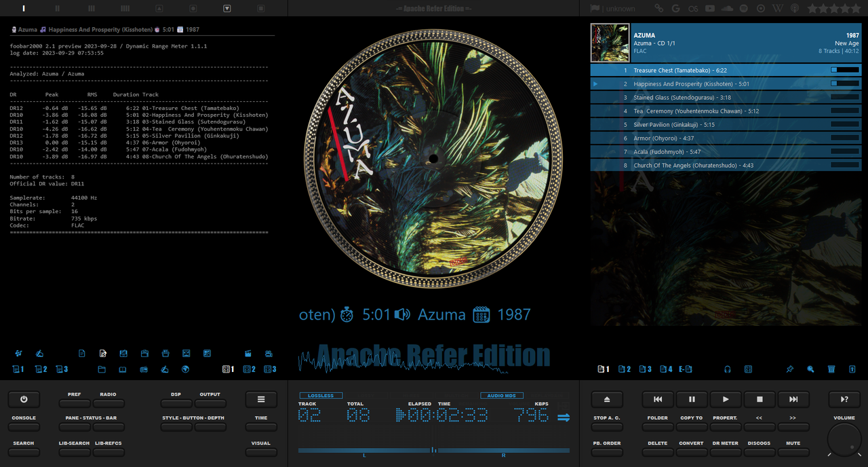Switch to grid layout 1 icon
Screen dimensions: 868x467
coord(229,369)
